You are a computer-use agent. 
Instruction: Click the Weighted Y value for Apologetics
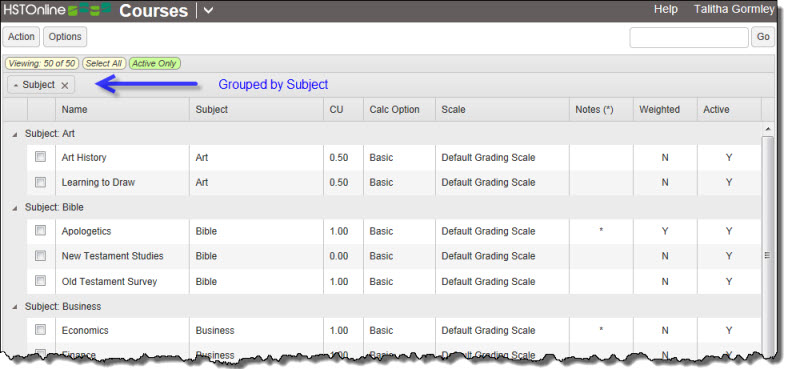pyautogui.click(x=665, y=231)
